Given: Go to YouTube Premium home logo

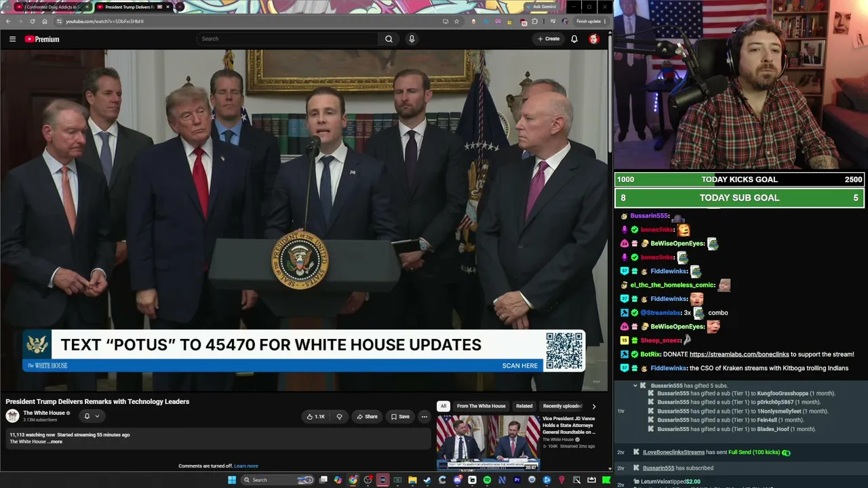Looking at the screenshot, I should point(42,39).
